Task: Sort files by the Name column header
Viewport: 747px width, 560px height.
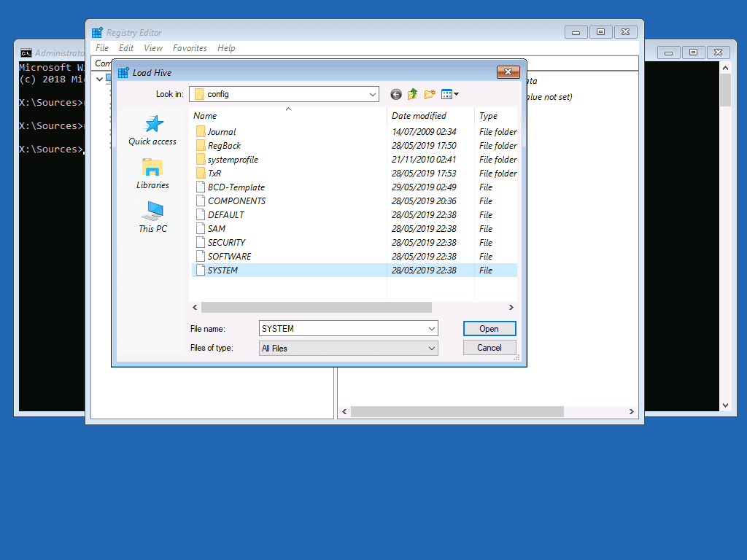Action: coord(205,115)
